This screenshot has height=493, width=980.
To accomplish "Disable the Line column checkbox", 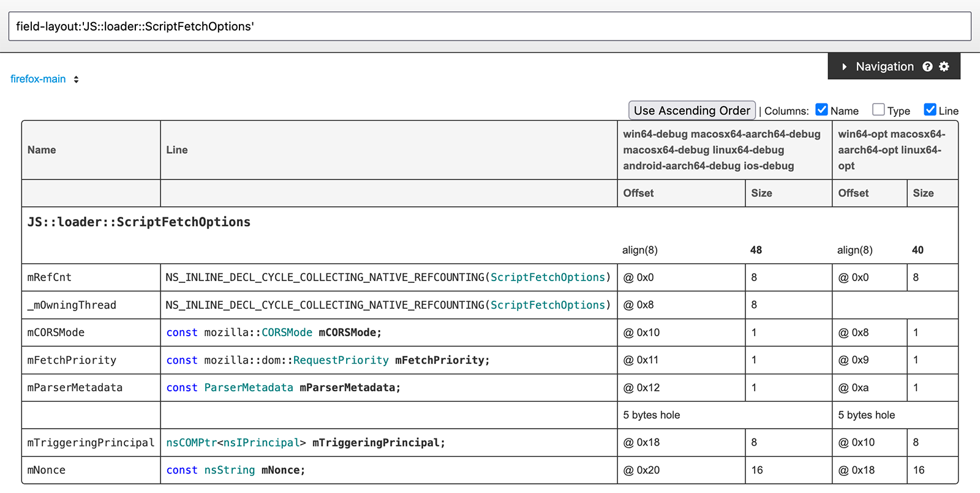I will click(930, 110).
